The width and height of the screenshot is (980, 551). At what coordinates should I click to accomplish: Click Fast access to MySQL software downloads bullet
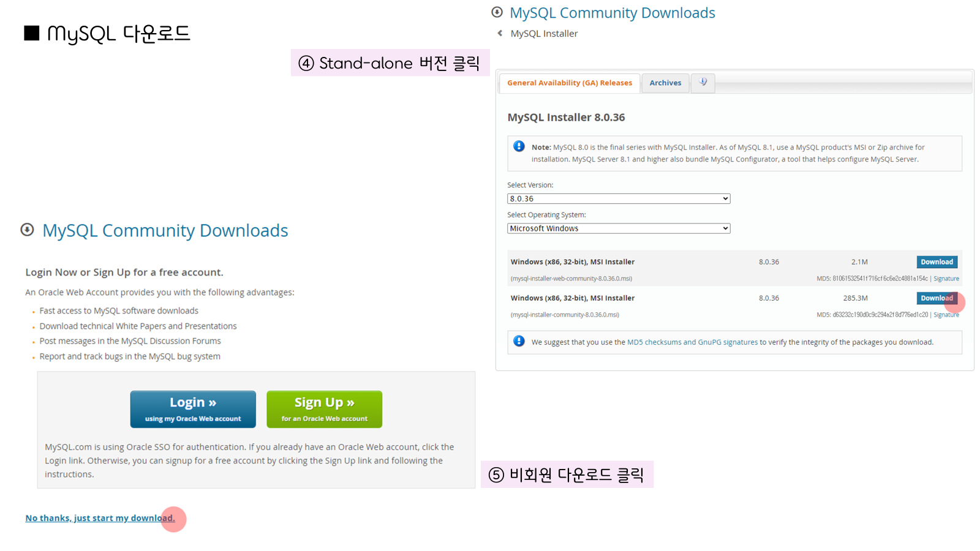coord(119,311)
